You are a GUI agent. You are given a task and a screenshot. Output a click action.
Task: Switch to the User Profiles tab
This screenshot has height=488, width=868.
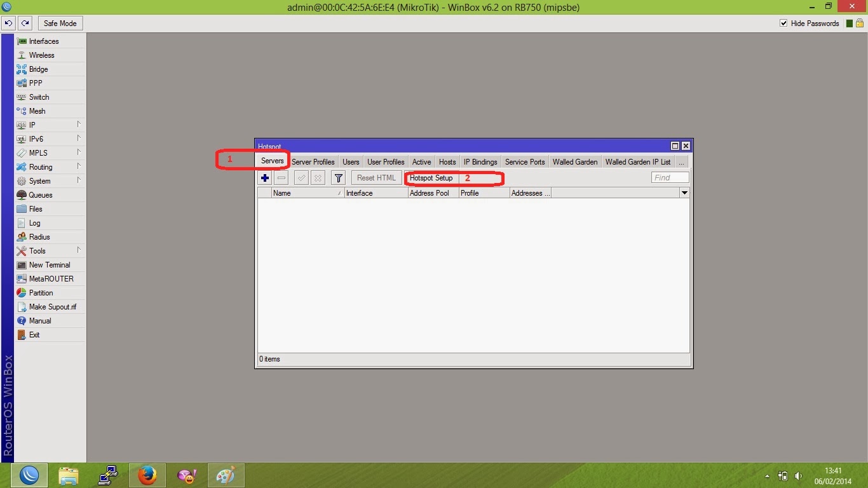386,162
